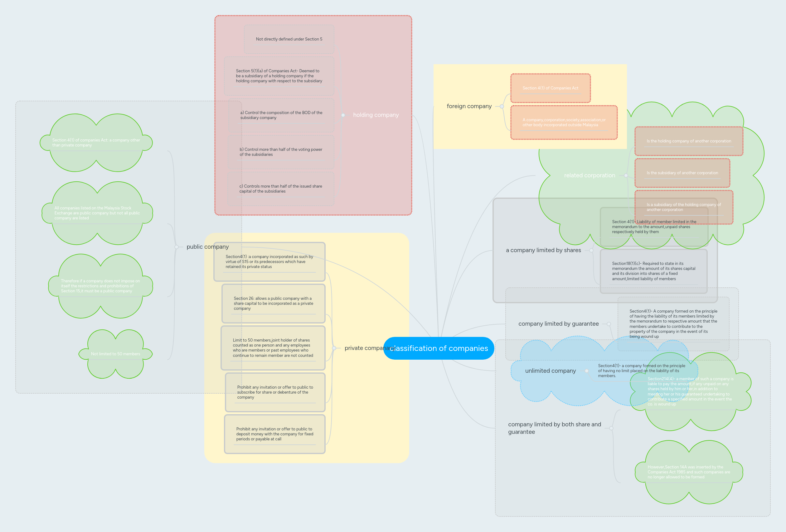This screenshot has height=532, width=786.
Task: Select the foreign company topic
Action: tap(469, 106)
